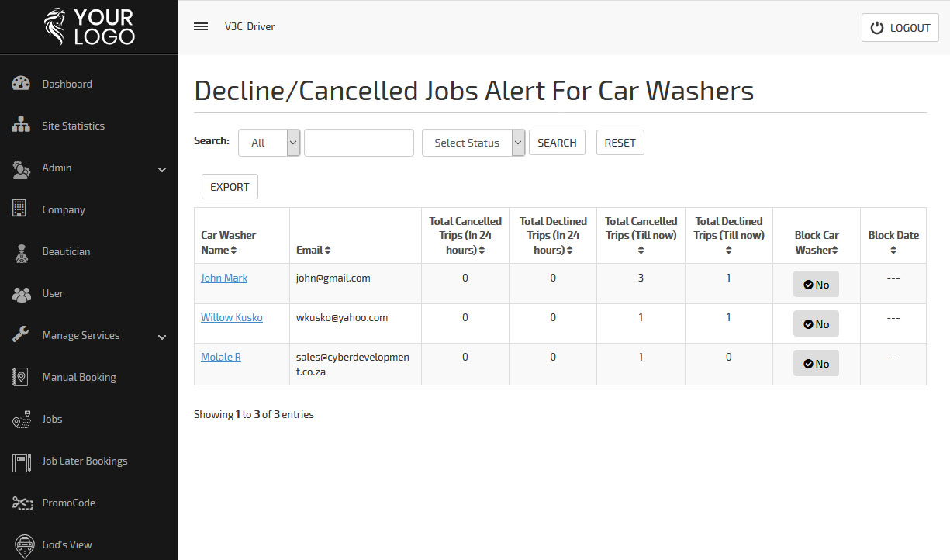Screen dimensions: 950x560
Task: Click the Manual Booking notebook icon
Action: (x=21, y=377)
